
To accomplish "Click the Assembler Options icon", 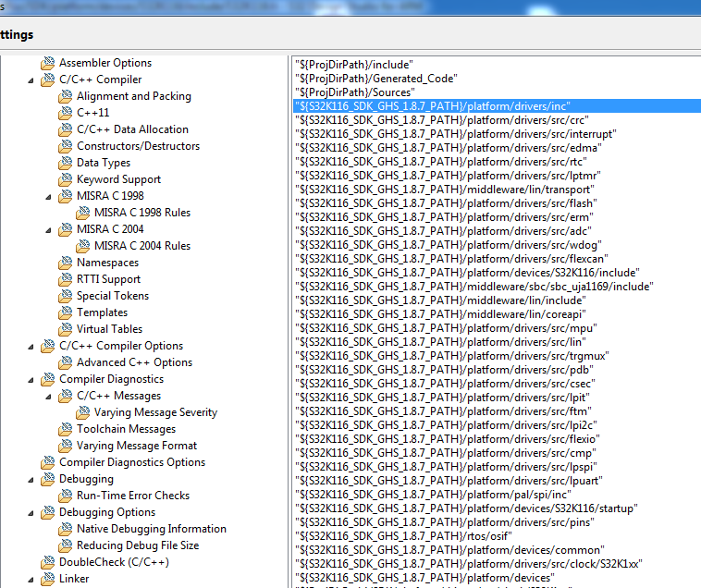I will tap(48, 64).
